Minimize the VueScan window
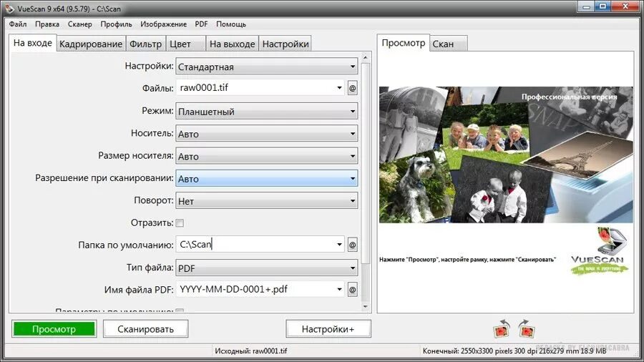 click(x=587, y=6)
